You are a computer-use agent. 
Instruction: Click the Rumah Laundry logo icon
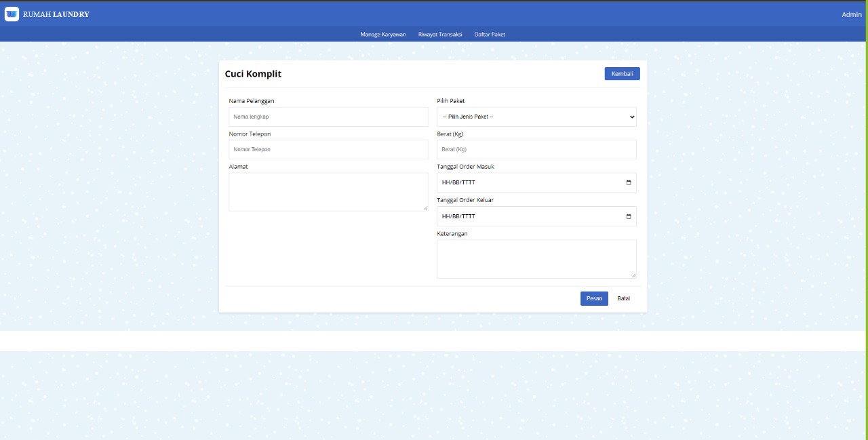coord(12,14)
